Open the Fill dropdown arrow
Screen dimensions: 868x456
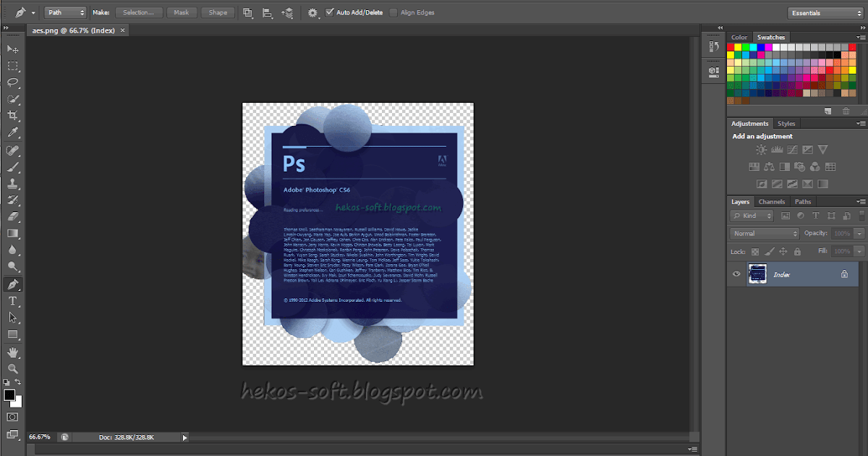[859, 251]
